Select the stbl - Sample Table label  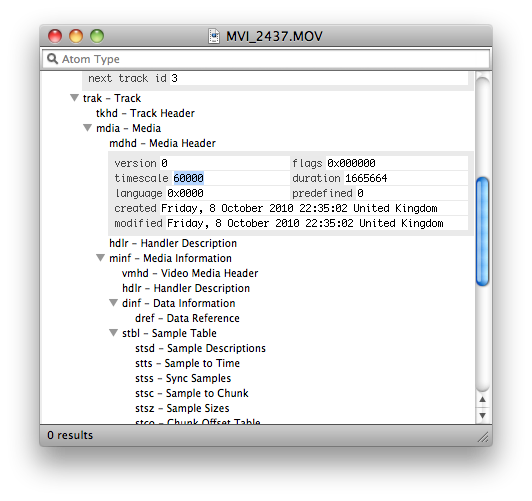tap(169, 333)
